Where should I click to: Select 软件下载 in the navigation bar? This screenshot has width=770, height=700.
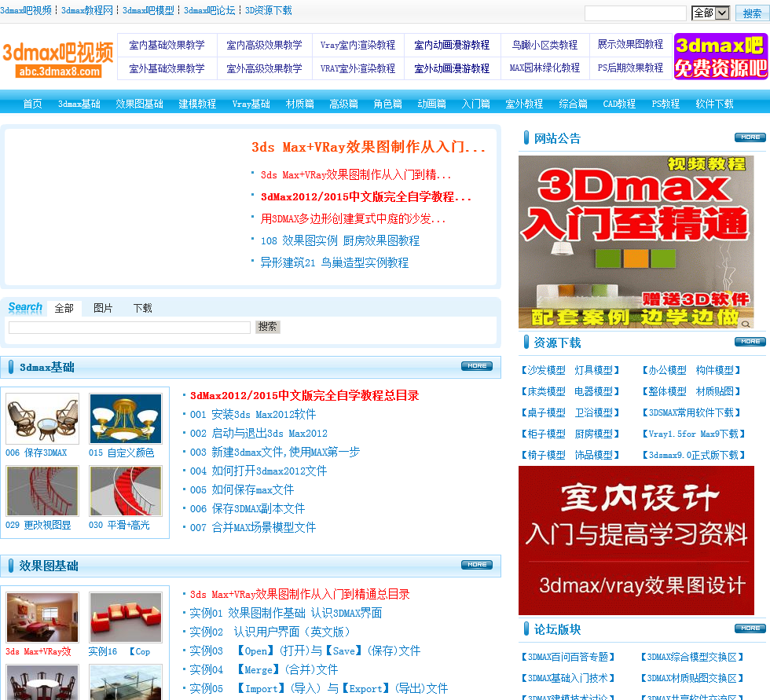click(714, 104)
